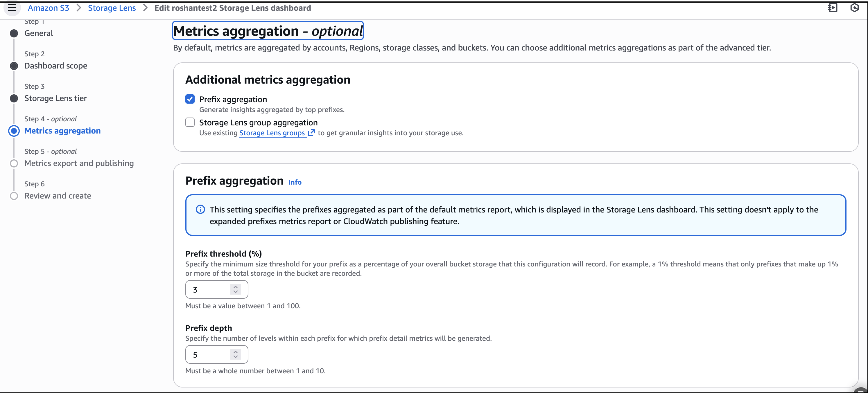Screen dimensions: 868x393
Task: Jump to Metrics export and publishing step
Action: pos(79,163)
